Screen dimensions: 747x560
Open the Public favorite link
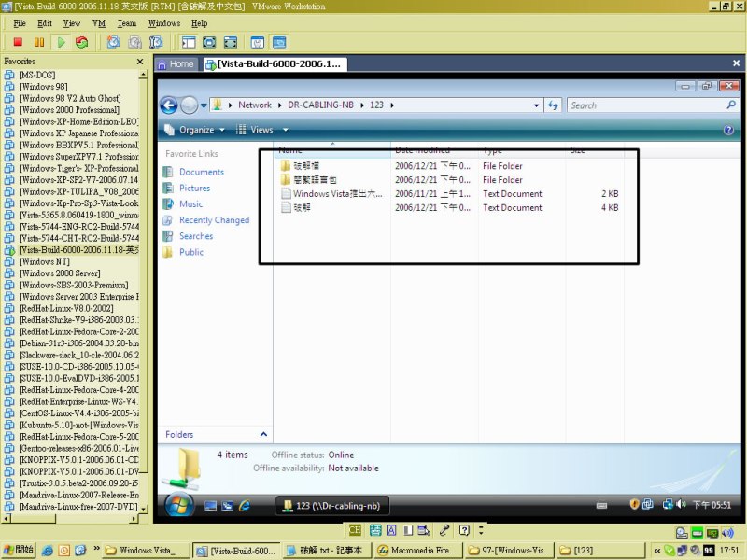pyautogui.click(x=191, y=252)
